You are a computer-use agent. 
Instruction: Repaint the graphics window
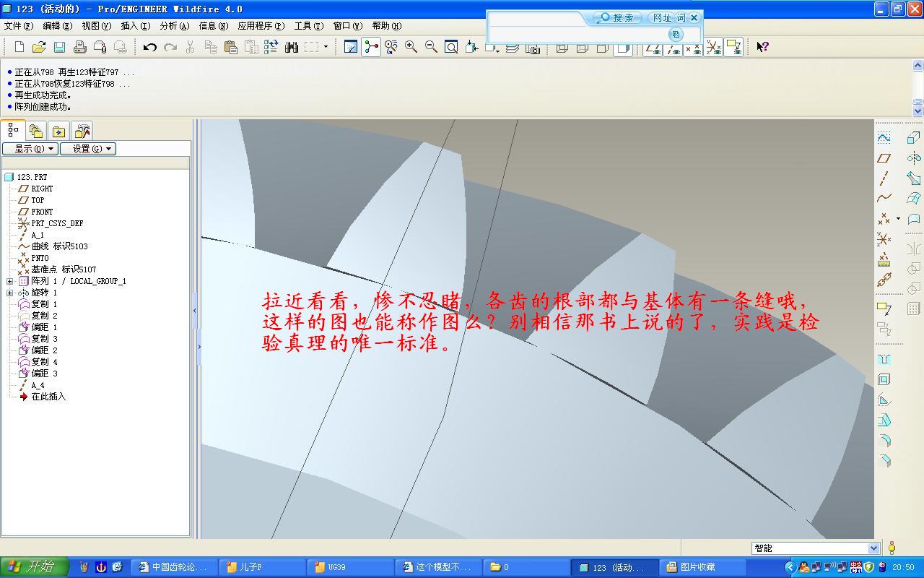coord(351,47)
